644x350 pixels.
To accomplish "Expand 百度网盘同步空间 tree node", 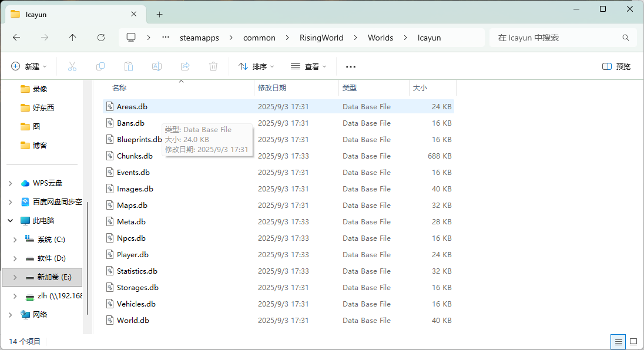I will click(x=11, y=202).
